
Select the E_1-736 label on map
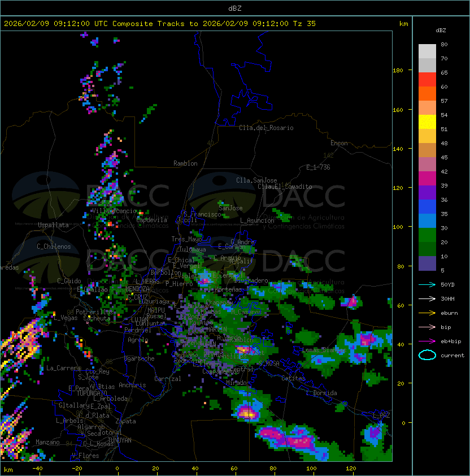(318, 167)
